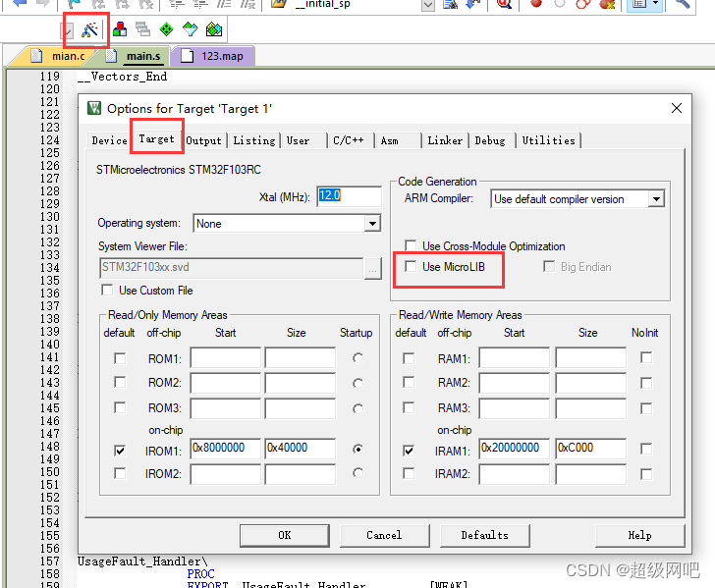
Task: Enable the Use MicroLIB checkbox
Action: pyautogui.click(x=411, y=266)
